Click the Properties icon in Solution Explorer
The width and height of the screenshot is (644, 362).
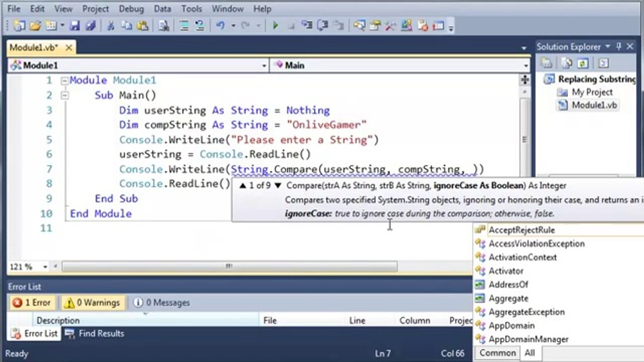tap(547, 63)
